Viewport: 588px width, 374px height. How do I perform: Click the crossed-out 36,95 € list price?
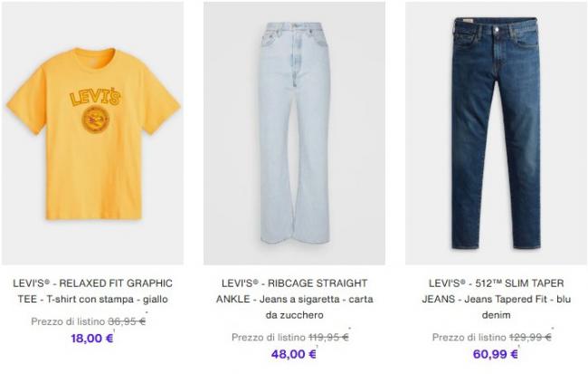click(127, 321)
